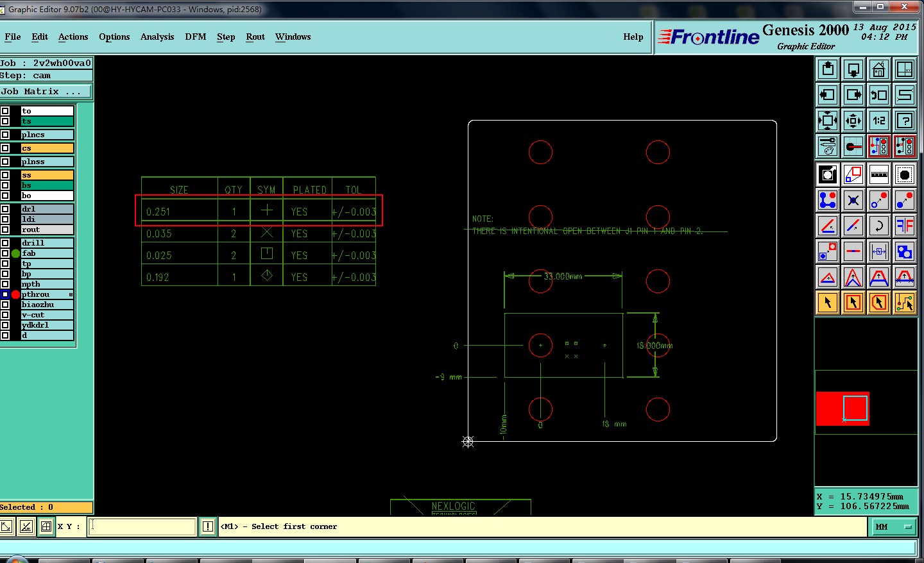This screenshot has width=924, height=563.
Task: Select the polygon selection pointer tool
Action: [879, 303]
